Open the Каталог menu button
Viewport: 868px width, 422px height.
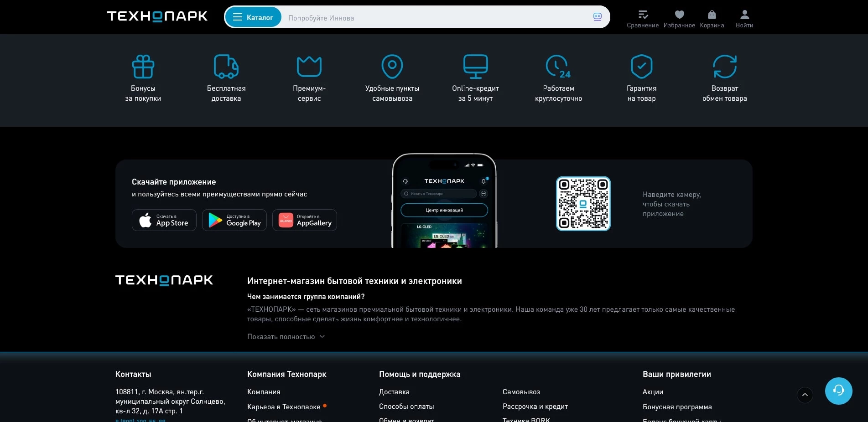coord(253,17)
